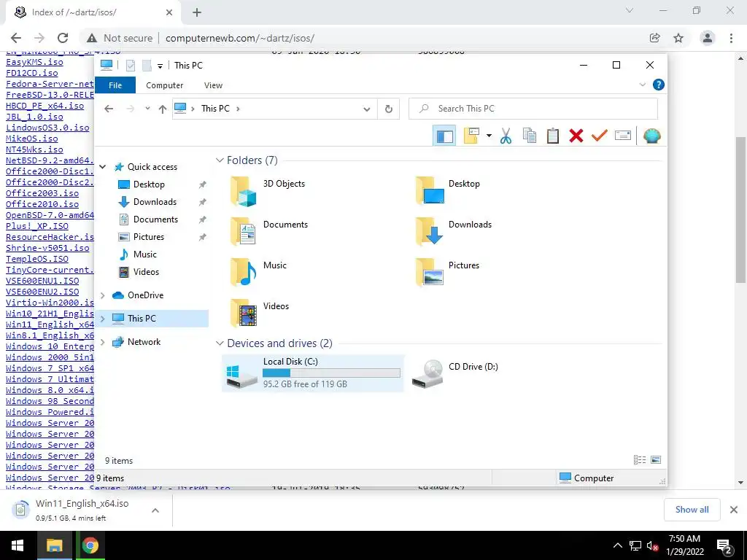The image size is (747, 560).
Task: Select Downloads in Quick access sidebar
Action: tap(155, 202)
